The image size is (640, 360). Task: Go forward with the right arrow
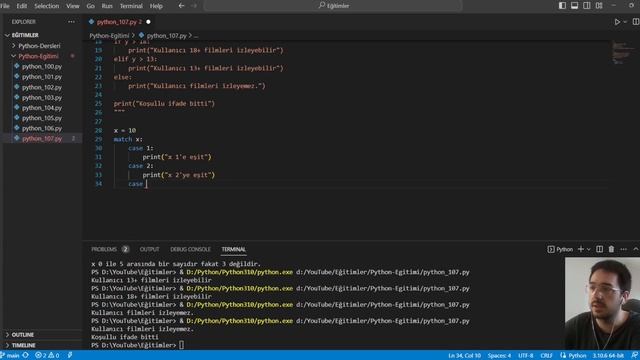tap(194, 6)
